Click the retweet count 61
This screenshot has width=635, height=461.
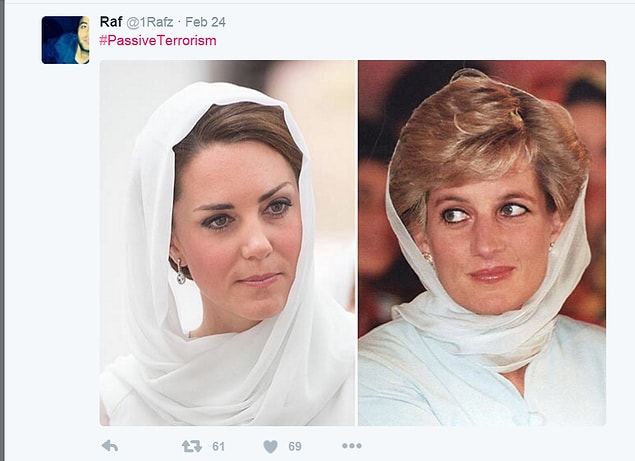tap(218, 446)
